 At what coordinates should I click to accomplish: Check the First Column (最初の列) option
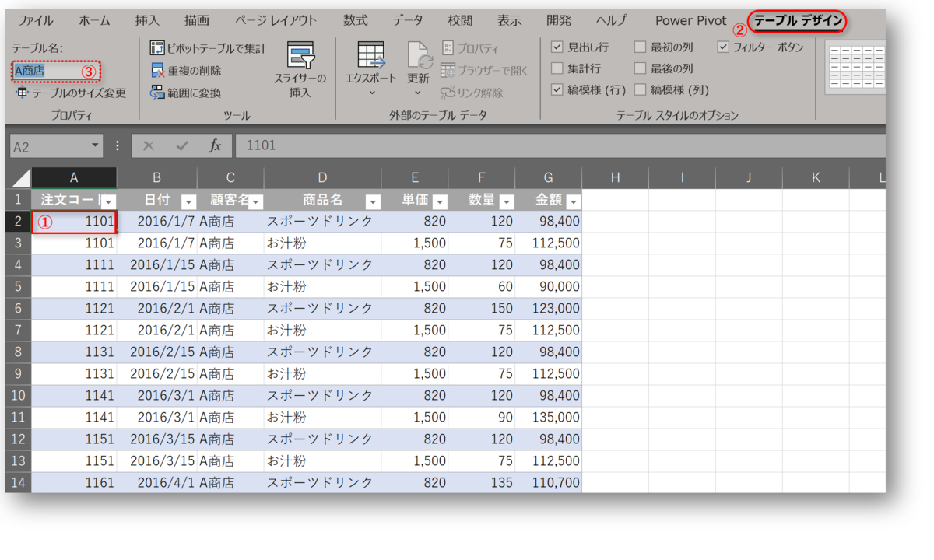[641, 47]
